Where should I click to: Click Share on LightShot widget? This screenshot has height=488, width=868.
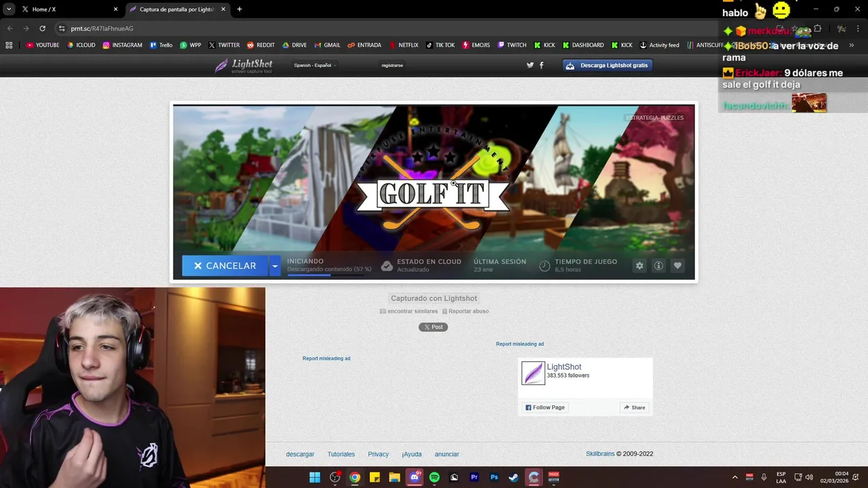click(x=635, y=407)
